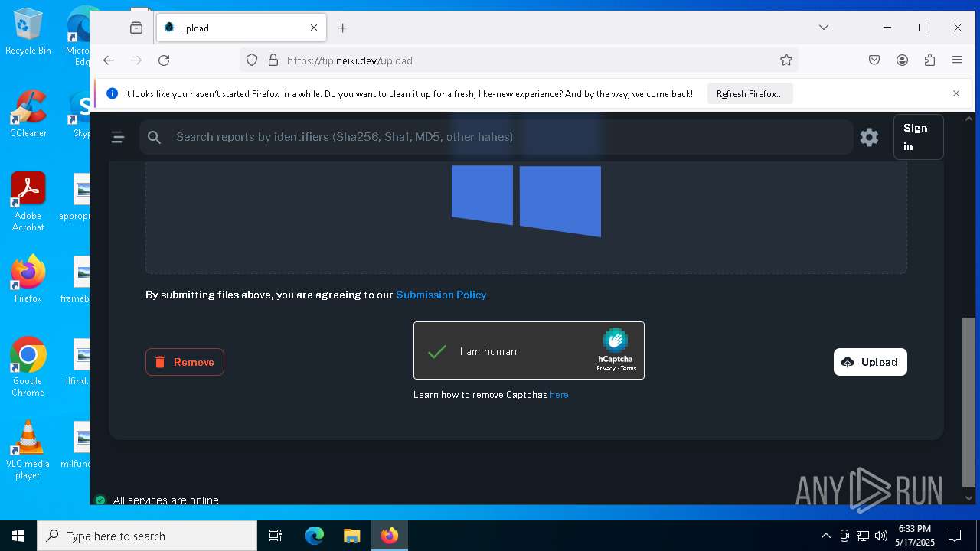The width and height of the screenshot is (980, 551).
Task: Click the uploaded Windows file thumbnail
Action: [526, 201]
